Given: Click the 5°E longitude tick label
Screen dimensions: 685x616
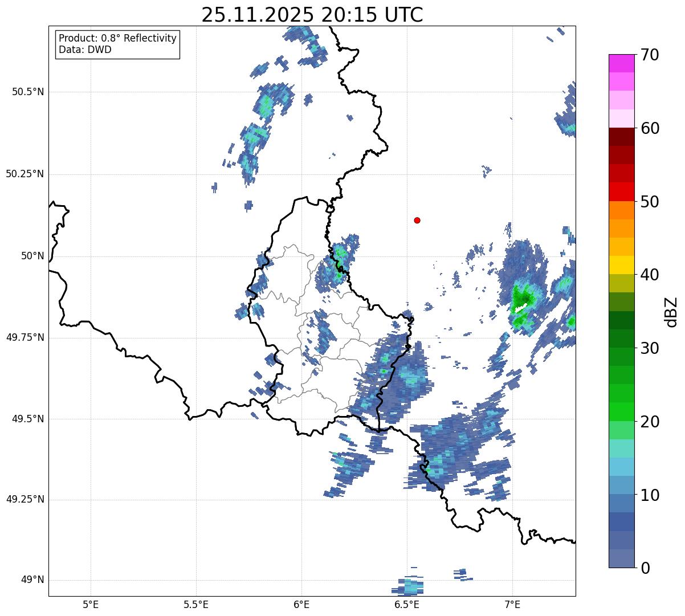Looking at the screenshot, I should point(91,604).
